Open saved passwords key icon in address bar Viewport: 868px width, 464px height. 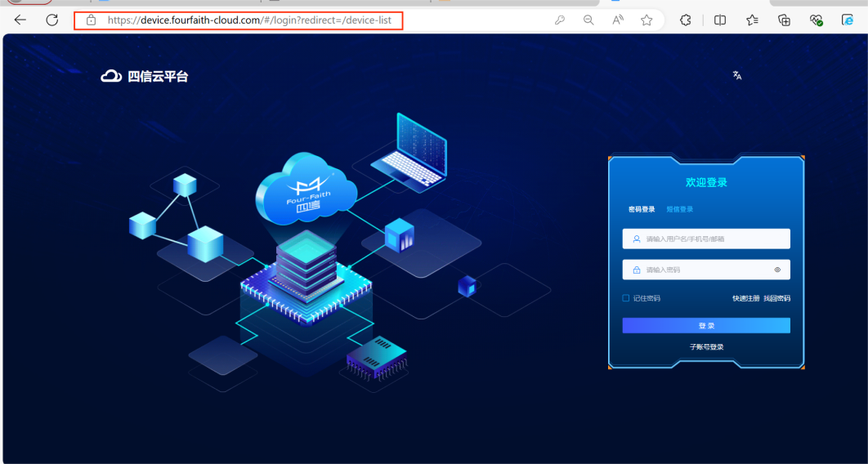(560, 20)
